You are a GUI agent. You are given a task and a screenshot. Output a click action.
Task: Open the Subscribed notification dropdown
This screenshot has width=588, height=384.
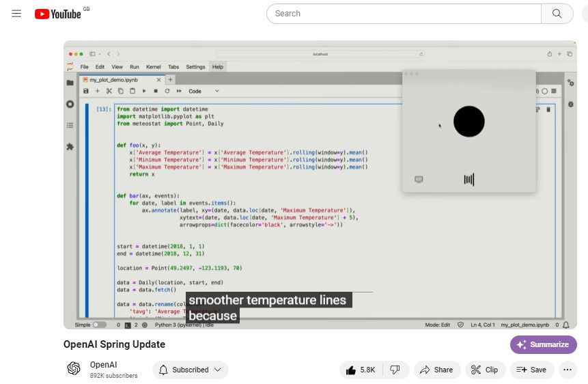point(190,370)
